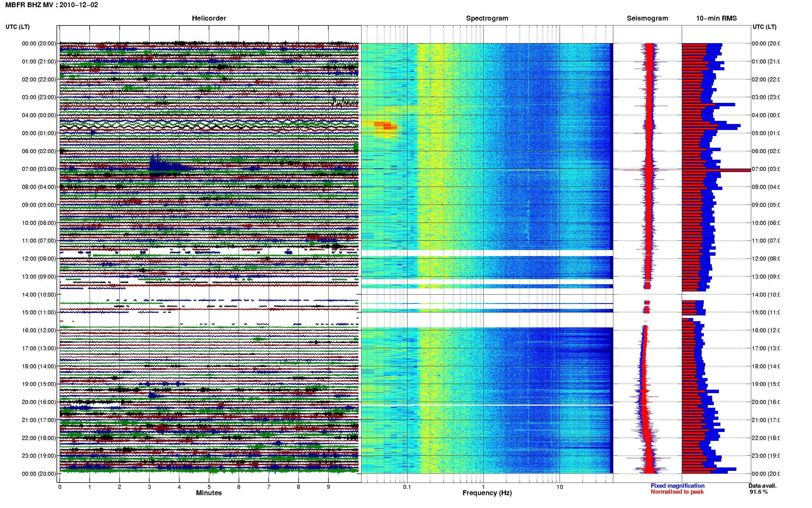Click the 0.1 frequency tick label

point(407,487)
